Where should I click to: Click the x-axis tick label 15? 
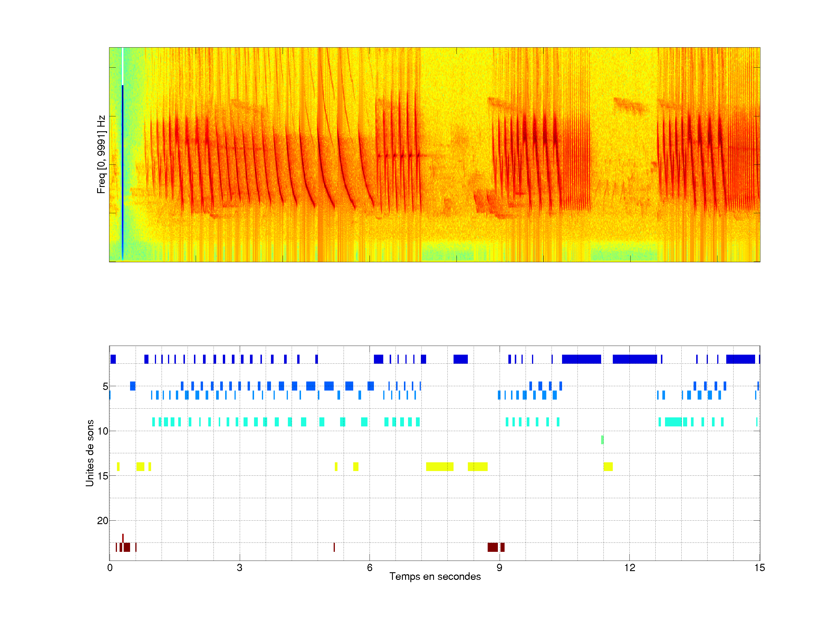(x=759, y=567)
